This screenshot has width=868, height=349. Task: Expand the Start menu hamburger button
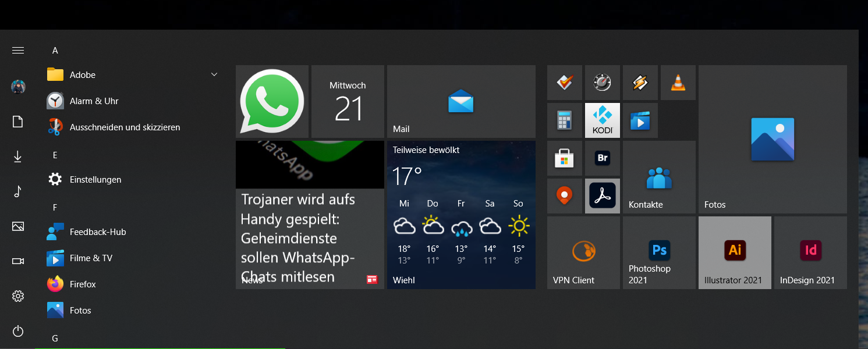pos(17,50)
